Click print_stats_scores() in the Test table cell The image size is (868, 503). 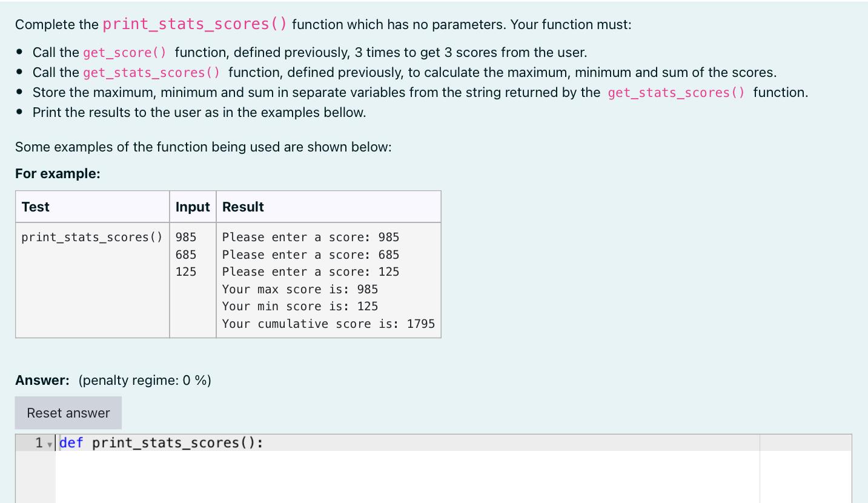click(91, 237)
